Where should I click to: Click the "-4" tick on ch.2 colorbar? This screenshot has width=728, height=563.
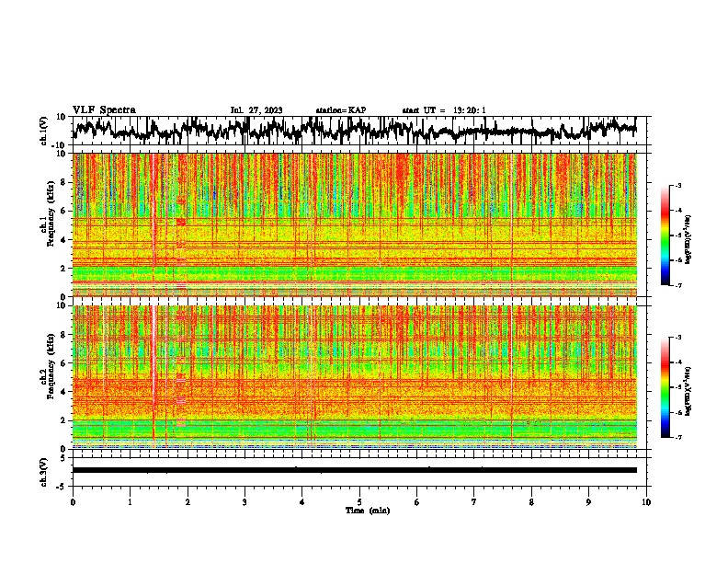pyautogui.click(x=678, y=362)
